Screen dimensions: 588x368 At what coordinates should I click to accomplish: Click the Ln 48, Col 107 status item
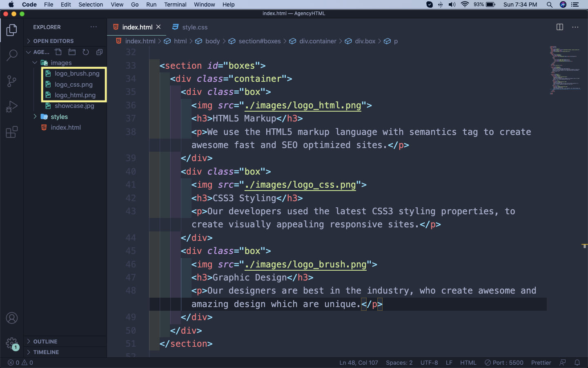[359, 363]
